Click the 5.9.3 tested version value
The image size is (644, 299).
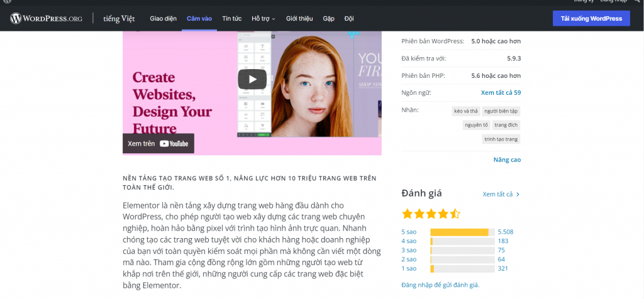point(514,58)
